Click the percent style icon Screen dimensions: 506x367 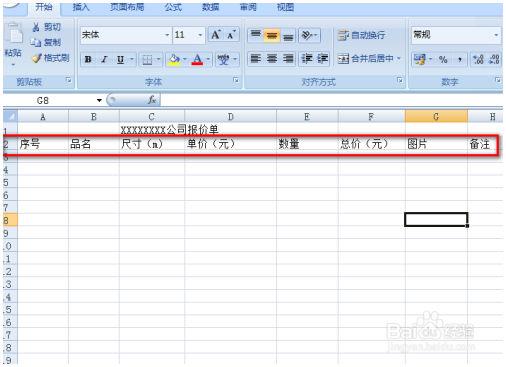tap(443, 60)
